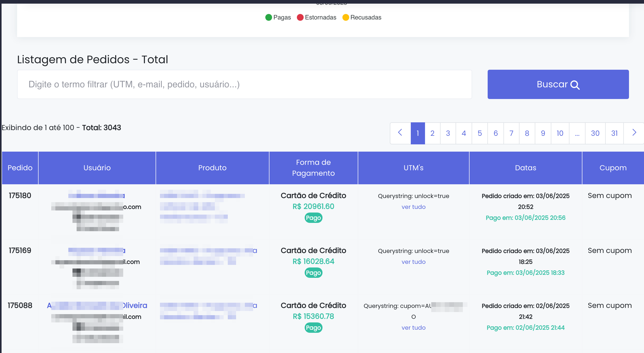Click the order filter search field
The height and width of the screenshot is (353, 644).
(x=244, y=84)
